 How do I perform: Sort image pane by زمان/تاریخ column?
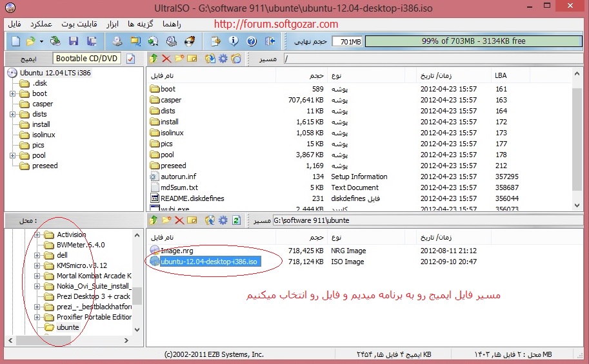coord(454,76)
